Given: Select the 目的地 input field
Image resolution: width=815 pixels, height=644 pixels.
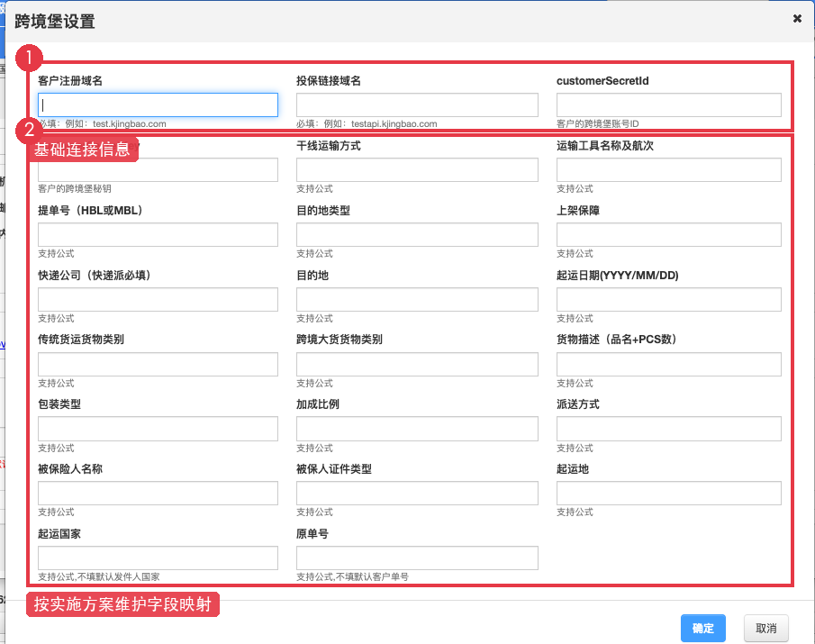Looking at the screenshot, I should 417,299.
